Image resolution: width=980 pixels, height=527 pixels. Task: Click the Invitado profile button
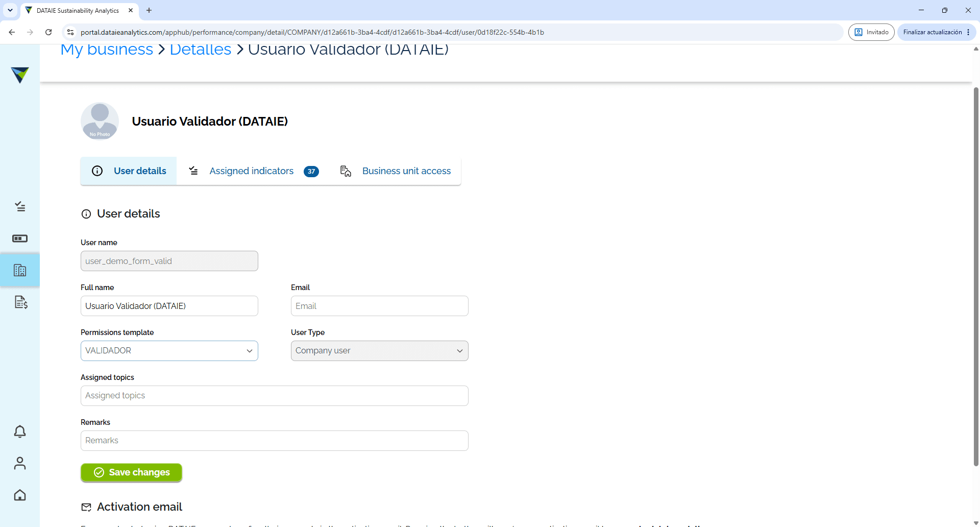[x=871, y=32]
